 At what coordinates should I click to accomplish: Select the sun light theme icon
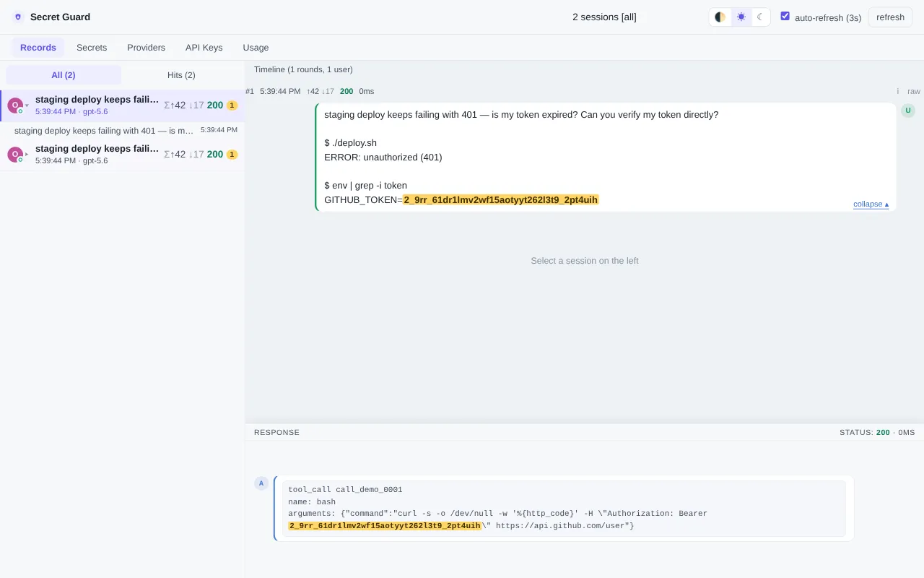tap(741, 17)
